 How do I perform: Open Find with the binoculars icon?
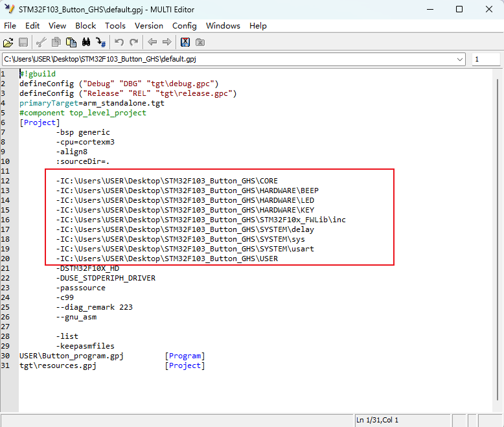click(x=86, y=42)
